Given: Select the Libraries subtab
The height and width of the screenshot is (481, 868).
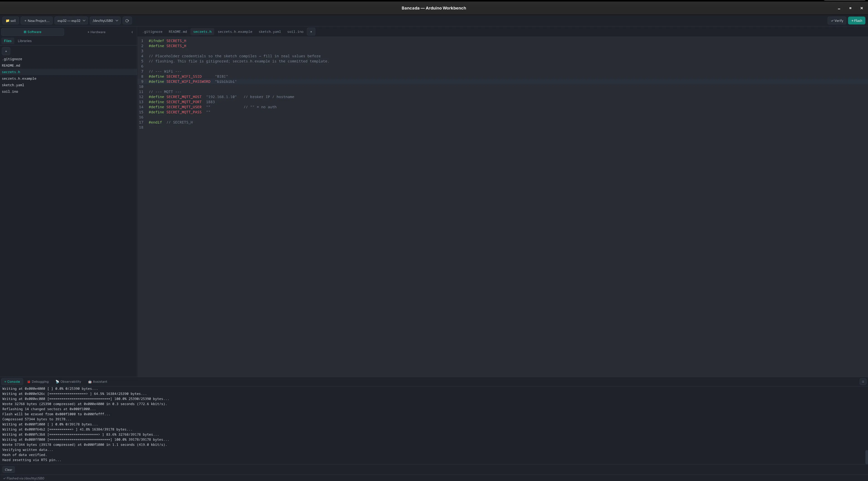Looking at the screenshot, I should (x=25, y=41).
